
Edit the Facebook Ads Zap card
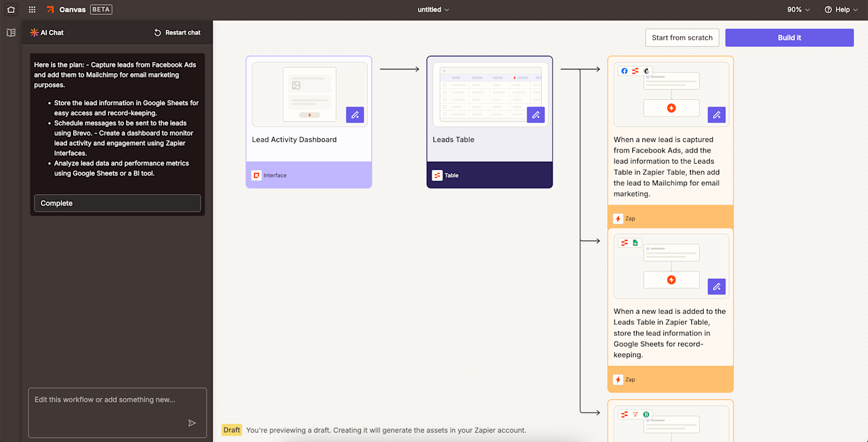point(717,115)
